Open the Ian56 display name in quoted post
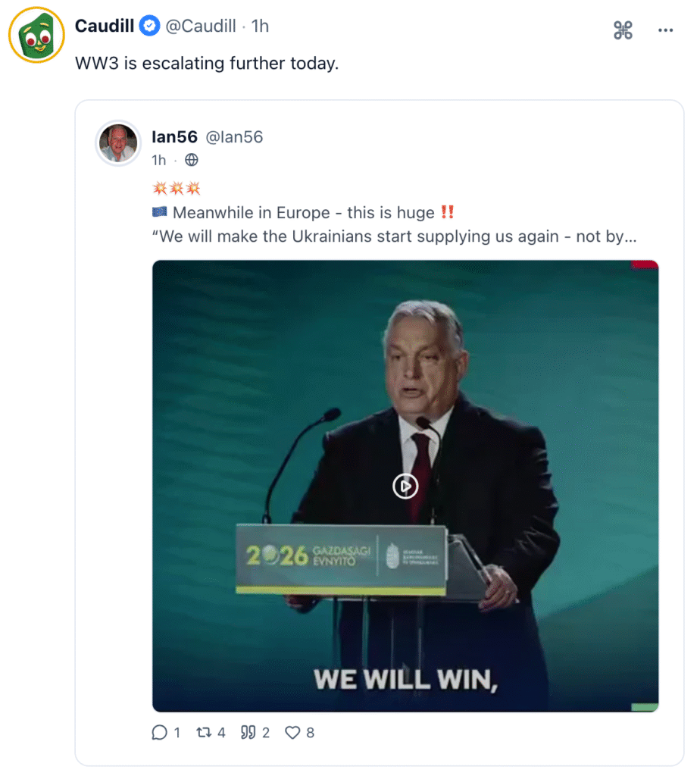 pos(174,137)
